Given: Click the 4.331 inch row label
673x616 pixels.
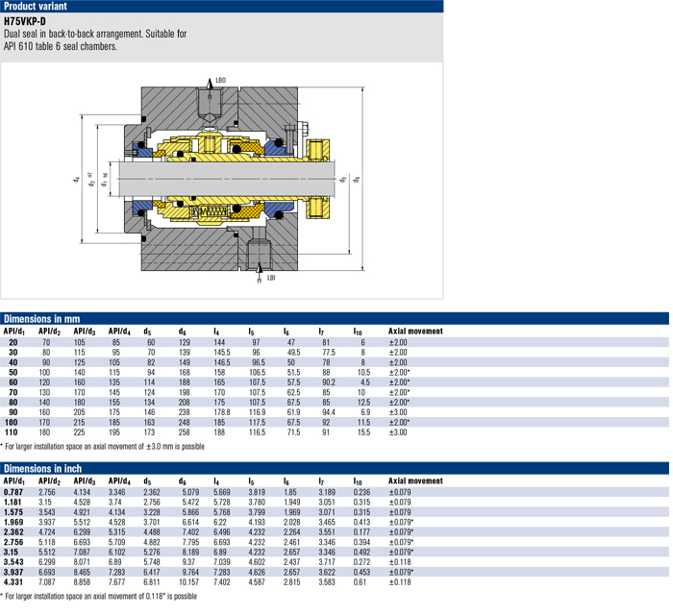Looking at the screenshot, I should pyautogui.click(x=13, y=583).
